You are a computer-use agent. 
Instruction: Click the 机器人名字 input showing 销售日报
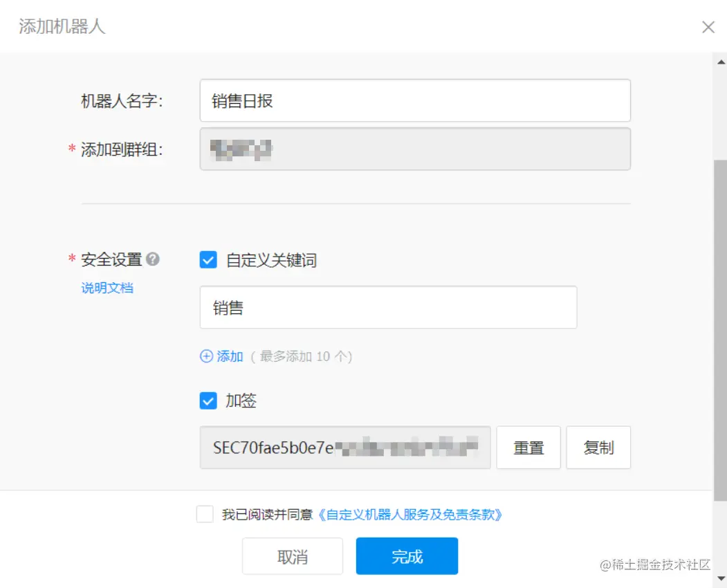pyautogui.click(x=415, y=100)
